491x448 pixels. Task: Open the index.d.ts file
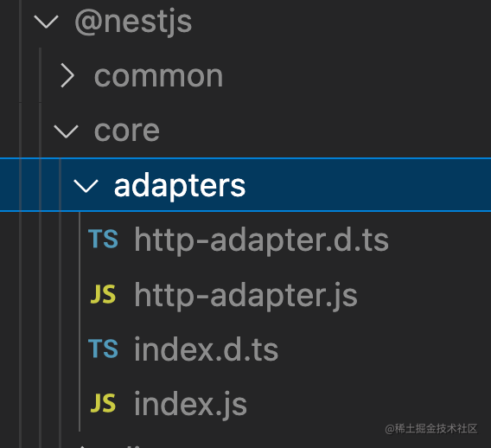click(206, 349)
